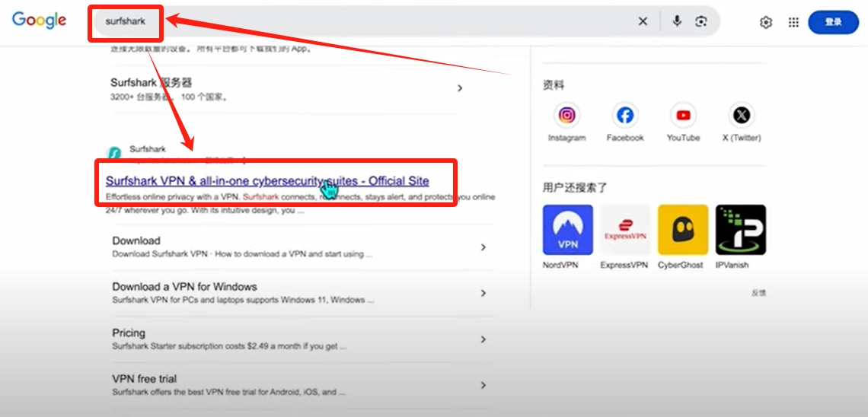
Task: Click the 用户还搜索了 heading
Action: [575, 187]
